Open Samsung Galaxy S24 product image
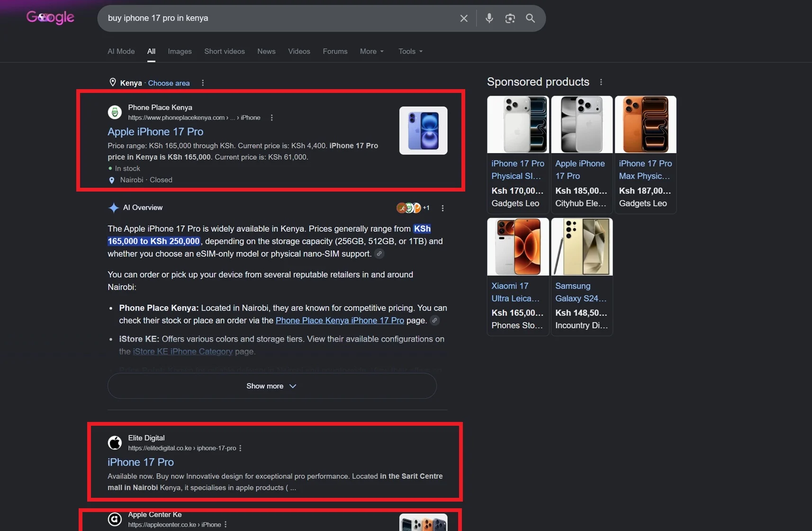The height and width of the screenshot is (531, 812). pos(582,247)
